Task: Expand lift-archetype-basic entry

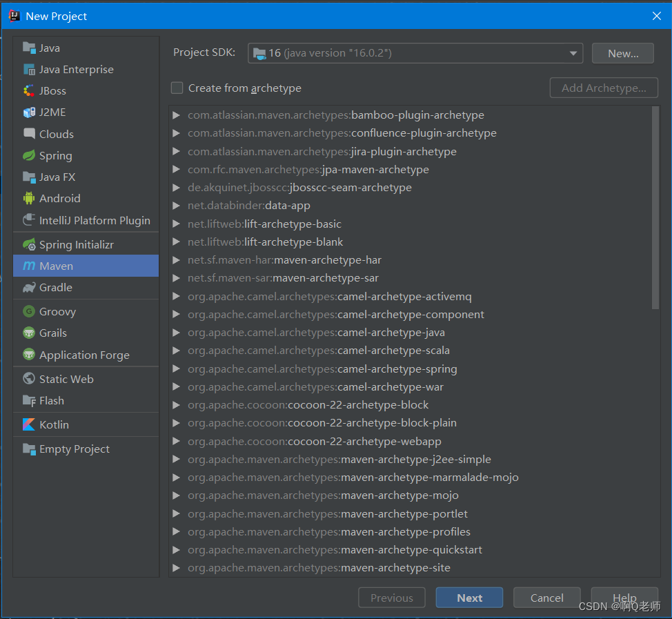Action: click(x=176, y=224)
